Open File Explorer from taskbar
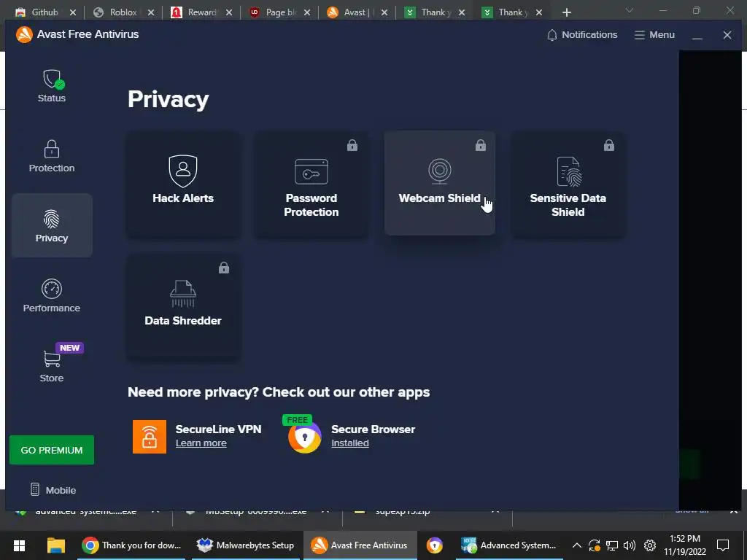Image resolution: width=747 pixels, height=560 pixels. tap(55, 545)
